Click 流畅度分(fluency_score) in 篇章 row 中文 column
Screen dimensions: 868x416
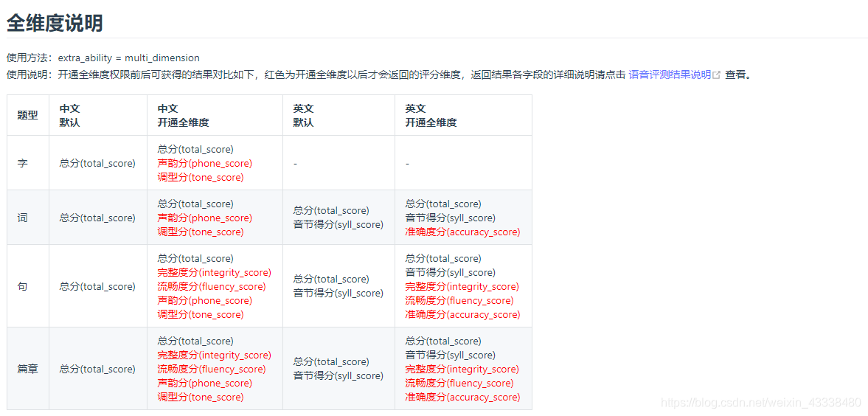pyautogui.click(x=212, y=369)
